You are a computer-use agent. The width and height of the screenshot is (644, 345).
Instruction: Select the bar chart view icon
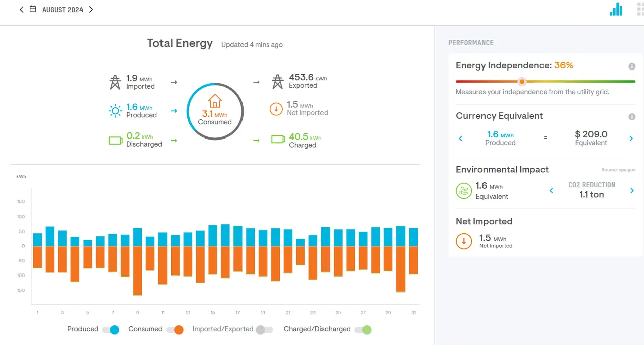pyautogui.click(x=616, y=9)
